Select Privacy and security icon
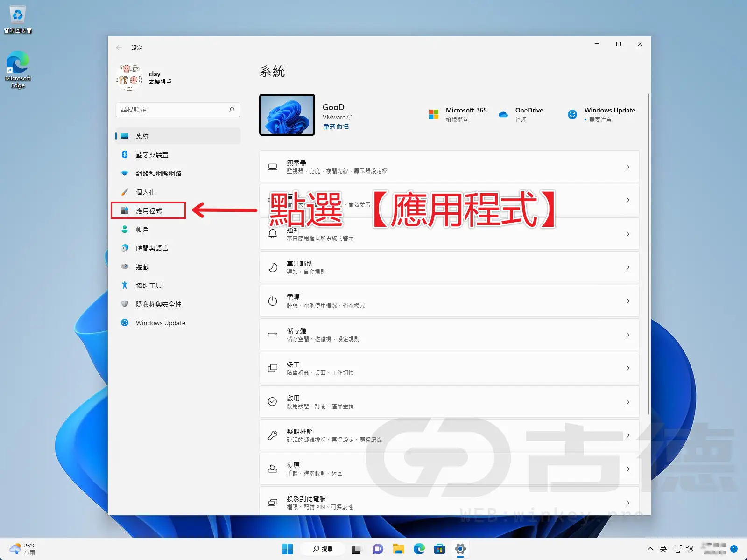Viewport: 747px width, 560px height. point(125,304)
